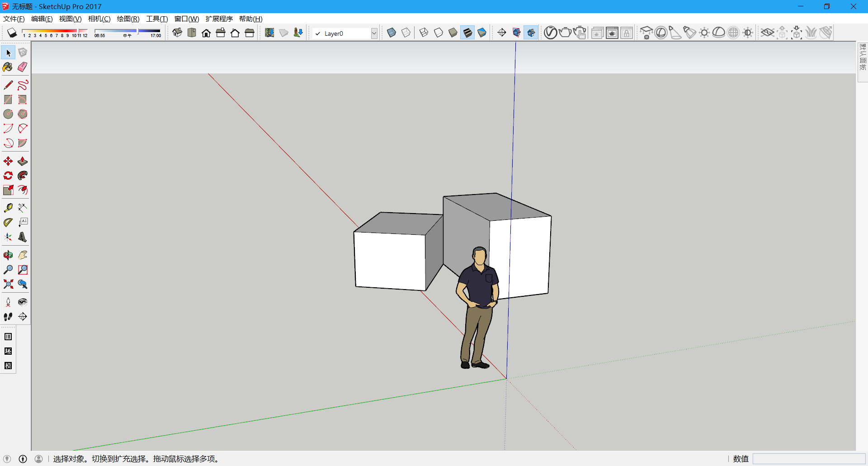Open the Layer0 layer dropdown
868x466 pixels.
(374, 33)
